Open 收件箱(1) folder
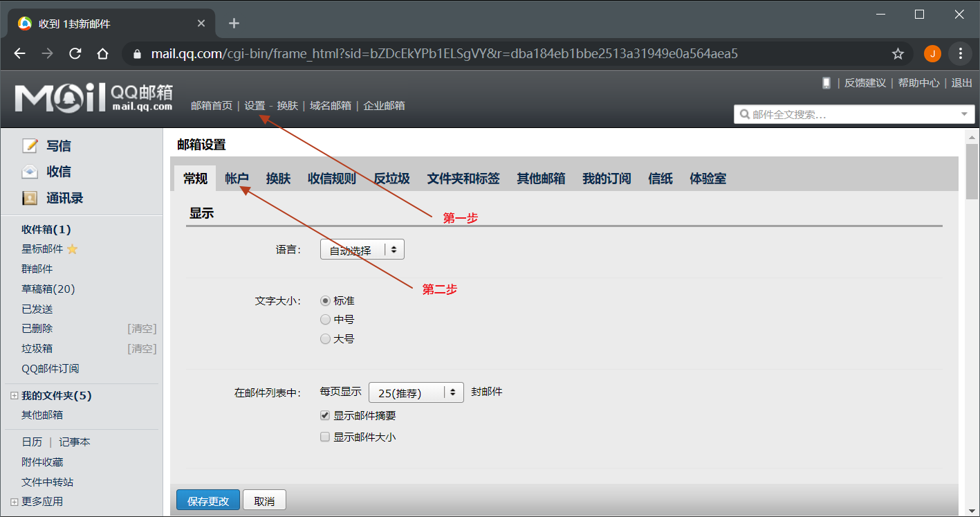This screenshot has height=517, width=980. [46, 230]
